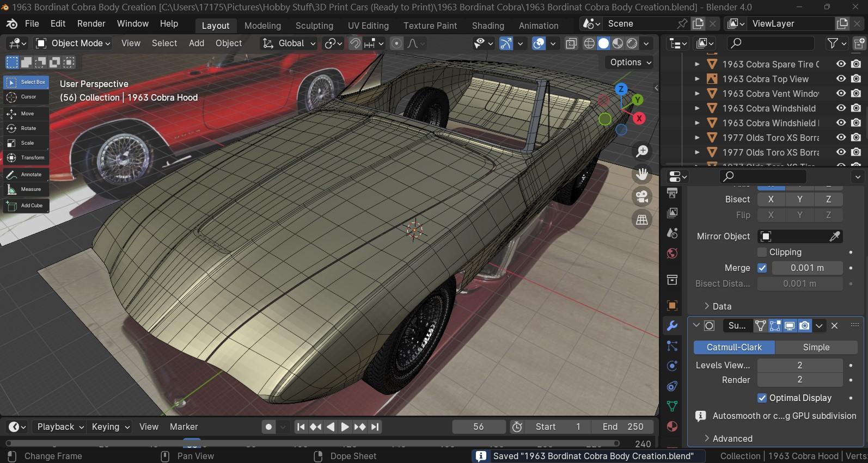Expand the Advanced section
This screenshot has width=868, height=463.
(729, 439)
